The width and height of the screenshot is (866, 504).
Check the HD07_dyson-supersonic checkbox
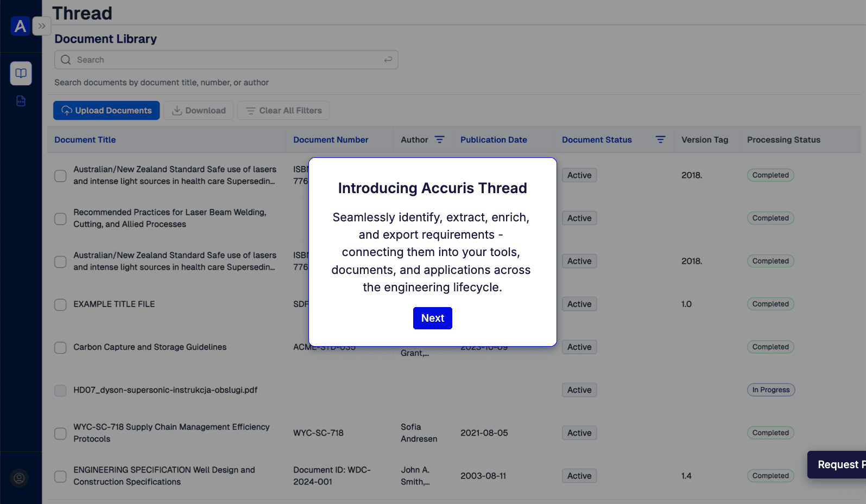[60, 391]
